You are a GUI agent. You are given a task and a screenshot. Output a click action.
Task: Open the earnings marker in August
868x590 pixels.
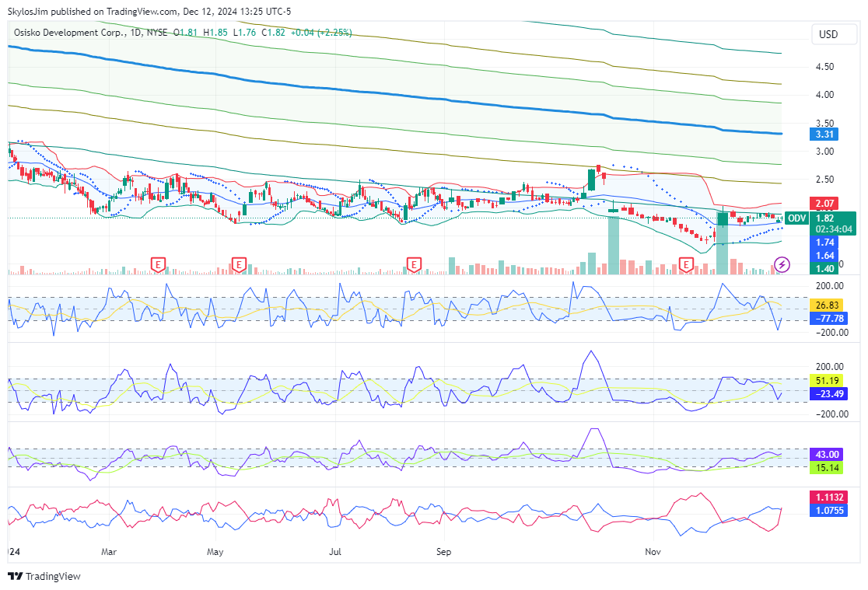coord(414,264)
